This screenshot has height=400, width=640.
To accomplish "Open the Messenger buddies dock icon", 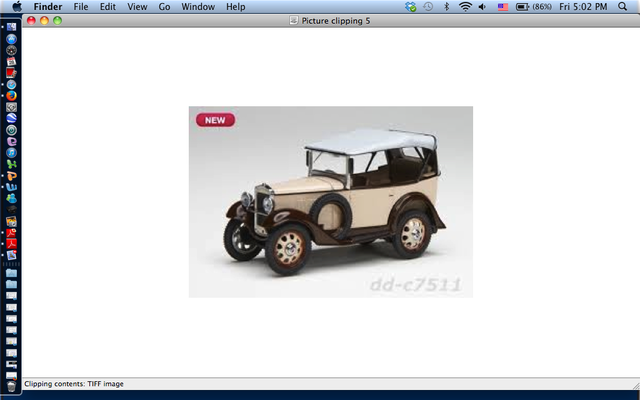I will point(11,198).
